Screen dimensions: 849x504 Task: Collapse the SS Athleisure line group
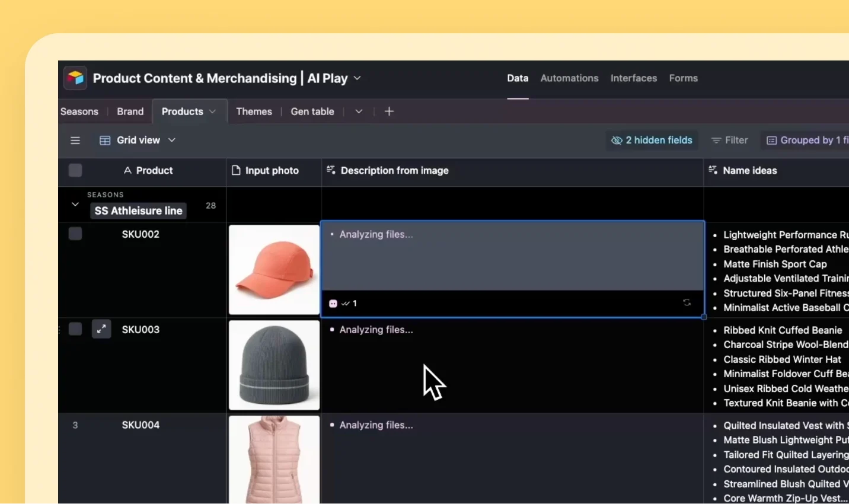coord(75,204)
